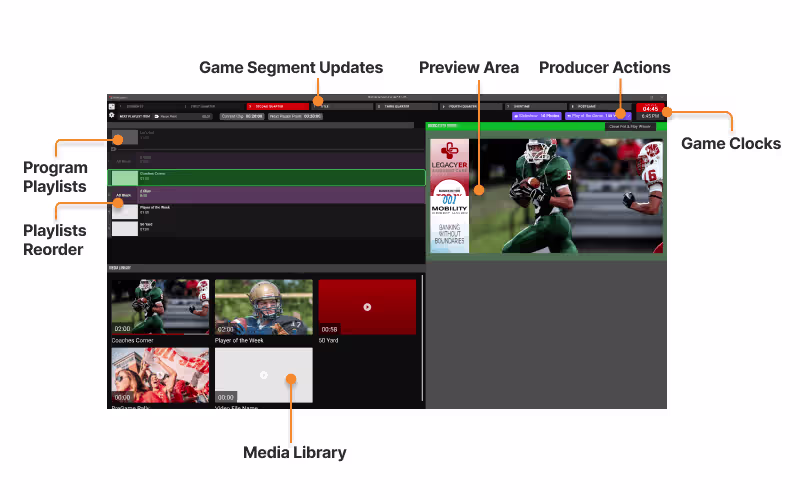Viewport: 800px width, 500px height.
Task: Click the checkmark on Play of the Game button
Action: click(628, 116)
